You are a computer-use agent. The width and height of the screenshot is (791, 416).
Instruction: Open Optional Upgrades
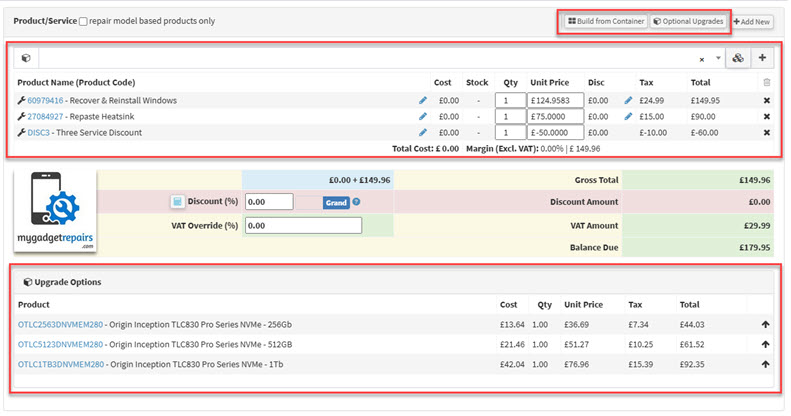coord(689,21)
